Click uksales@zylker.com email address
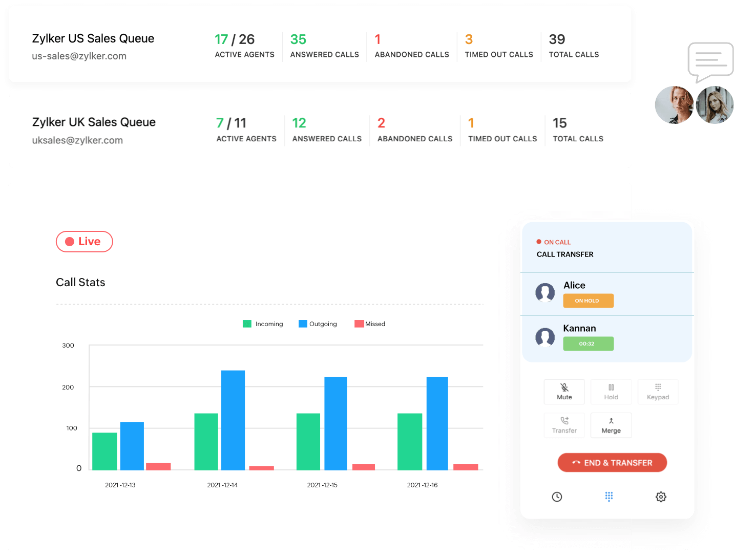The height and width of the screenshot is (560, 734). point(77,140)
